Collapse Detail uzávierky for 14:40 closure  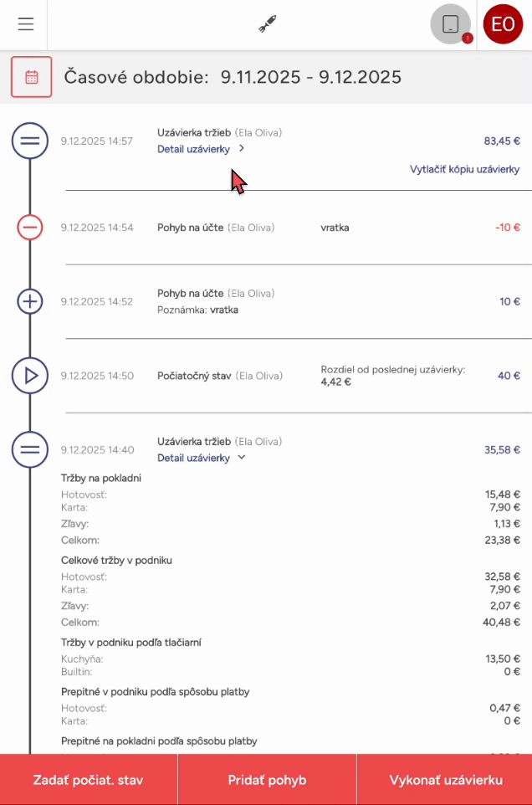(x=201, y=458)
